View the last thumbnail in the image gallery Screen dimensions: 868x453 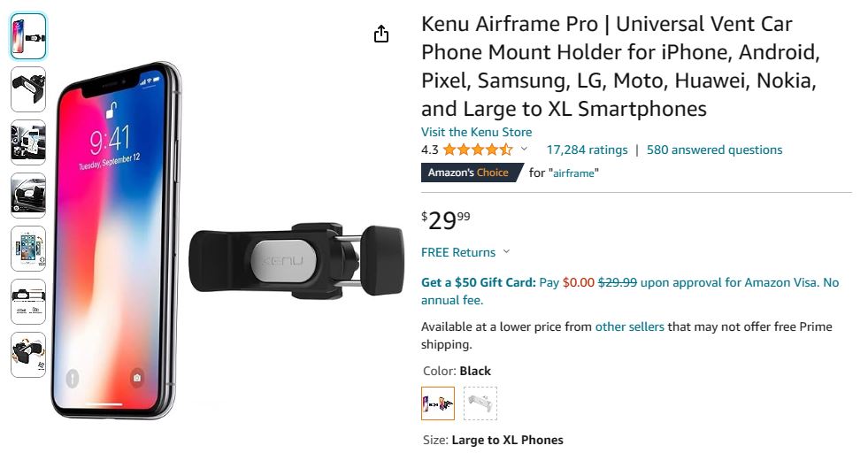click(28, 355)
